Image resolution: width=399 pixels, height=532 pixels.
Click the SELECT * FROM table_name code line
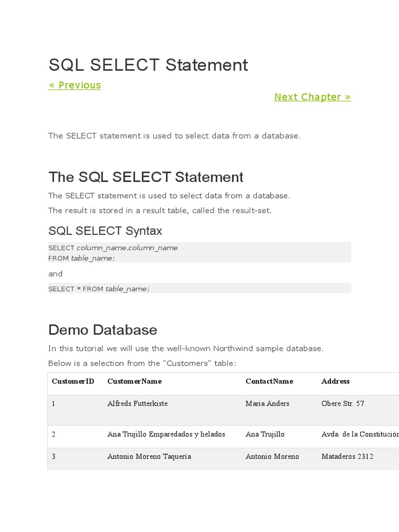click(x=99, y=288)
